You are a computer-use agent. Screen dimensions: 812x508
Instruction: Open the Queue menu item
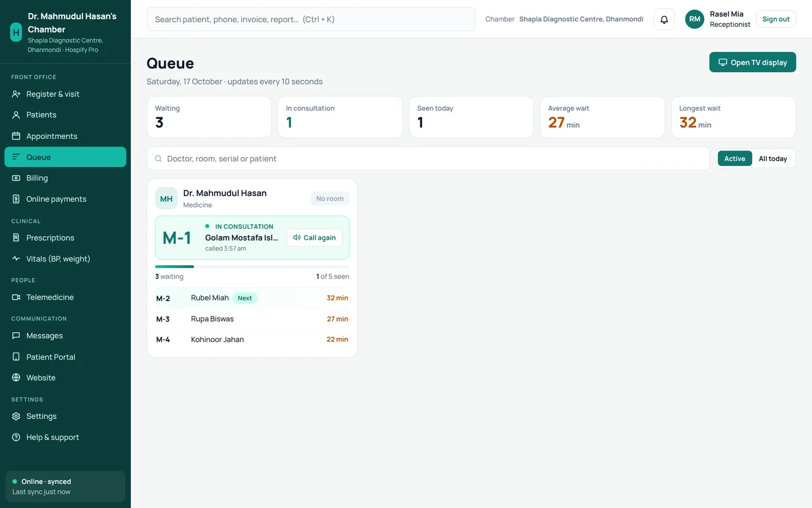click(65, 157)
